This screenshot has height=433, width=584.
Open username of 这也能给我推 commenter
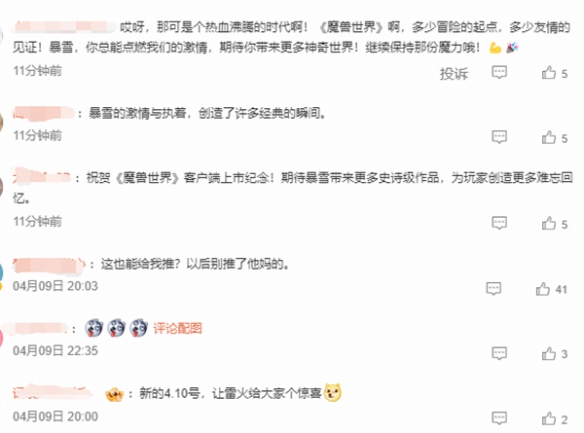point(49,265)
